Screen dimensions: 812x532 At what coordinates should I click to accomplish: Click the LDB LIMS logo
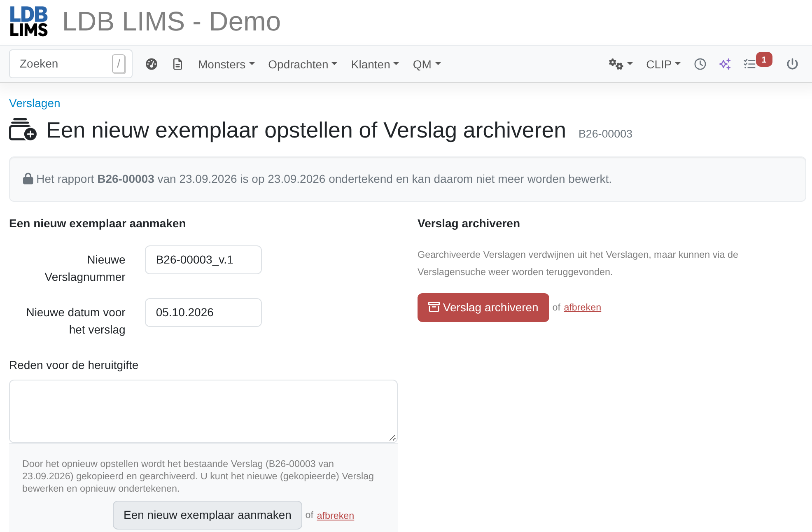tap(28, 21)
